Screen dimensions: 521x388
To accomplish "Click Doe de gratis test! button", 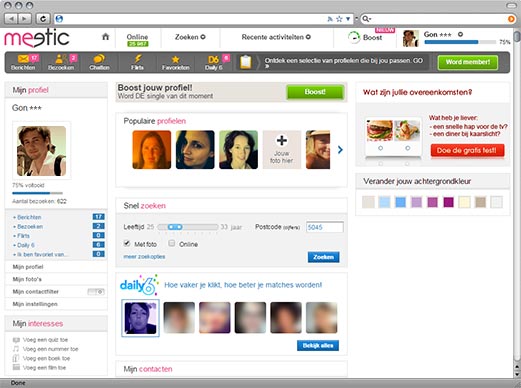I will point(467,150).
